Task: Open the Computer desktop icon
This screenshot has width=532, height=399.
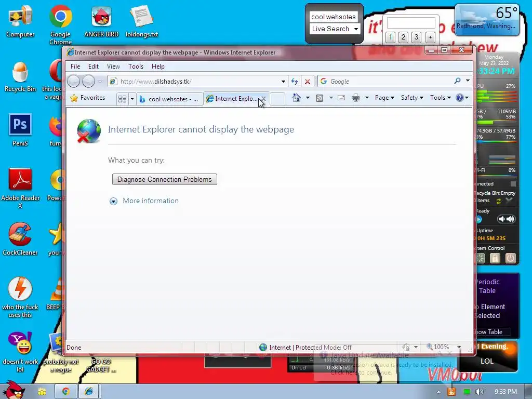Action: [20, 22]
